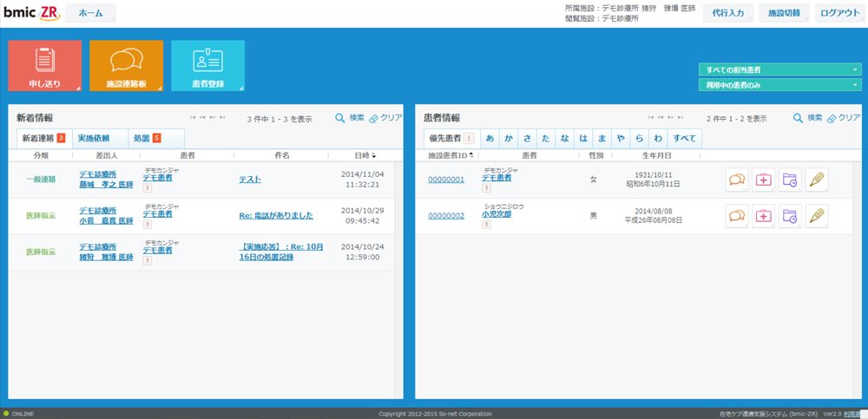This screenshot has height=419, width=868.
Task: Open medical kit icon for patient 00000001
Action: tap(763, 180)
